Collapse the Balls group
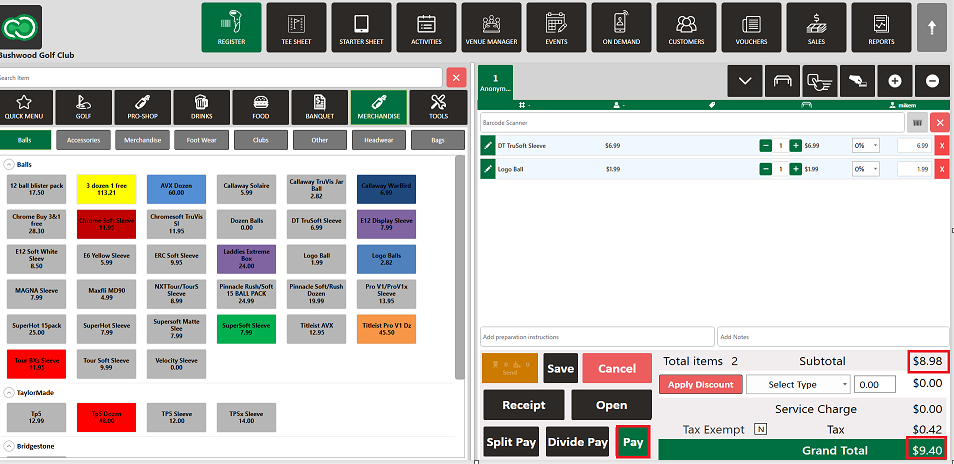This screenshot has width=954, height=464. click(x=10, y=165)
